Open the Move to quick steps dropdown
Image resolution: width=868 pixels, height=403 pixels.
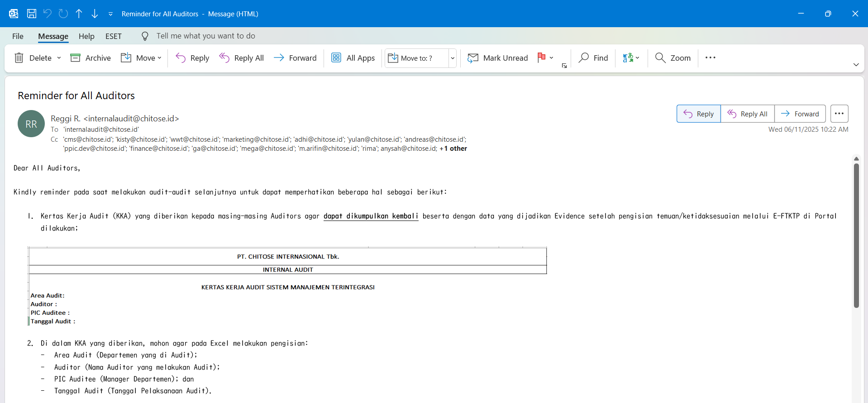pyautogui.click(x=452, y=58)
